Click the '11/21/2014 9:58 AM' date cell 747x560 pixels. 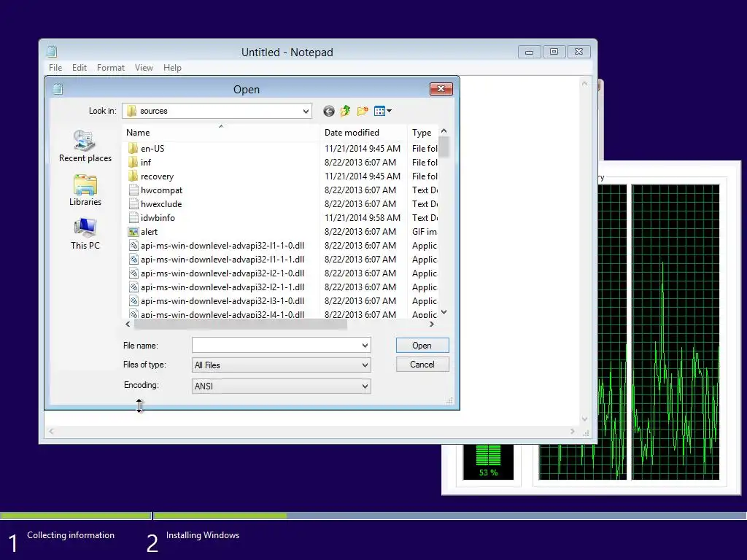[x=363, y=217]
